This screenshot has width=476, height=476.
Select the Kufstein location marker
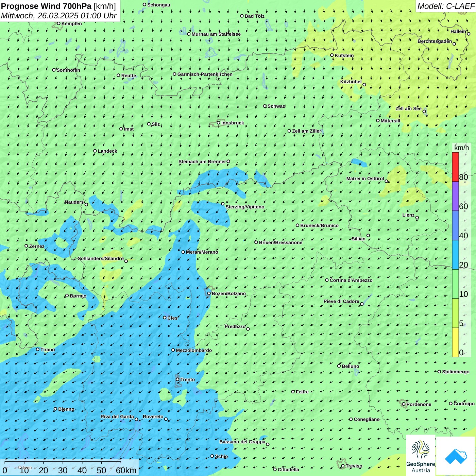[x=332, y=55]
